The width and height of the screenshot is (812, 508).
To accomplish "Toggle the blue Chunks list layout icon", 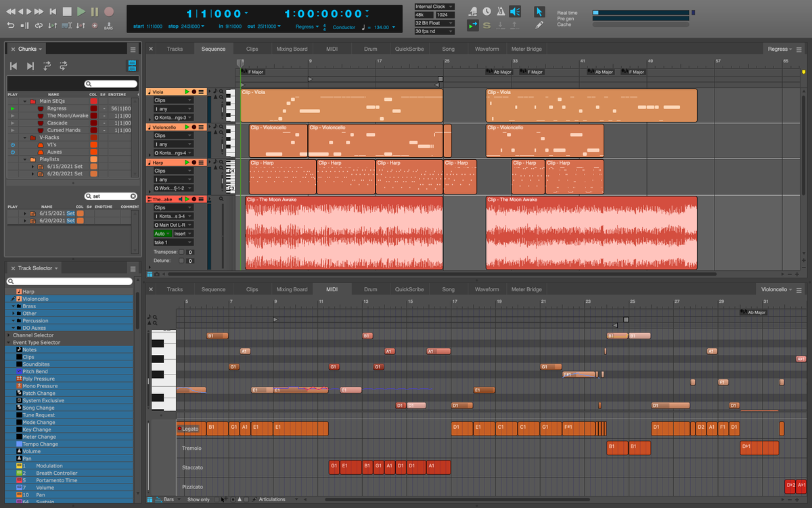I will pyautogui.click(x=132, y=66).
